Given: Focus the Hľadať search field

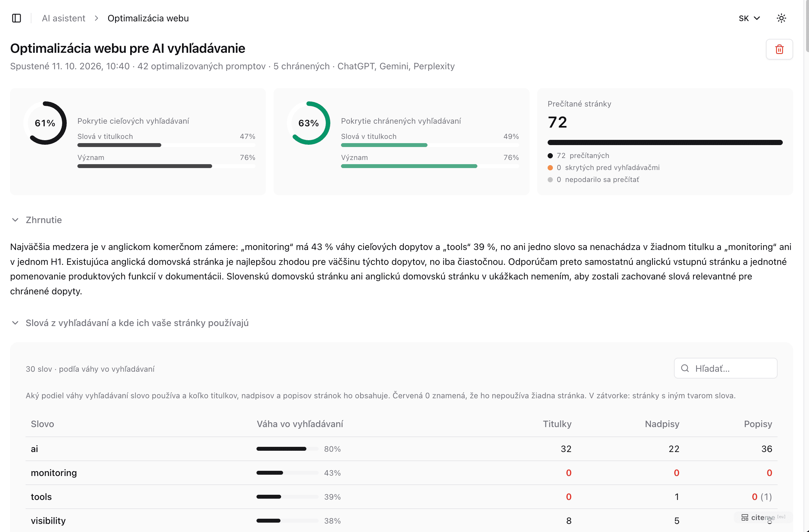Looking at the screenshot, I should 725,368.
